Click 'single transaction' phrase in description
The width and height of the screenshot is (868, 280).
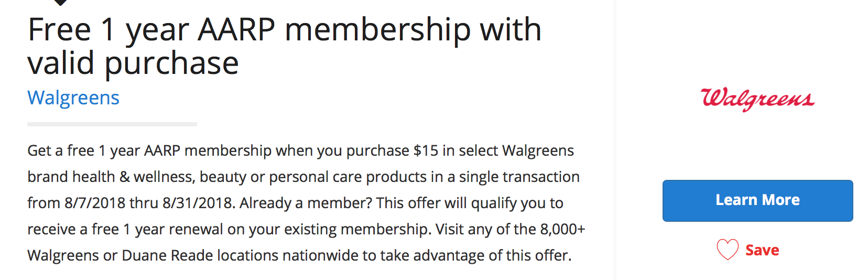tap(519, 177)
